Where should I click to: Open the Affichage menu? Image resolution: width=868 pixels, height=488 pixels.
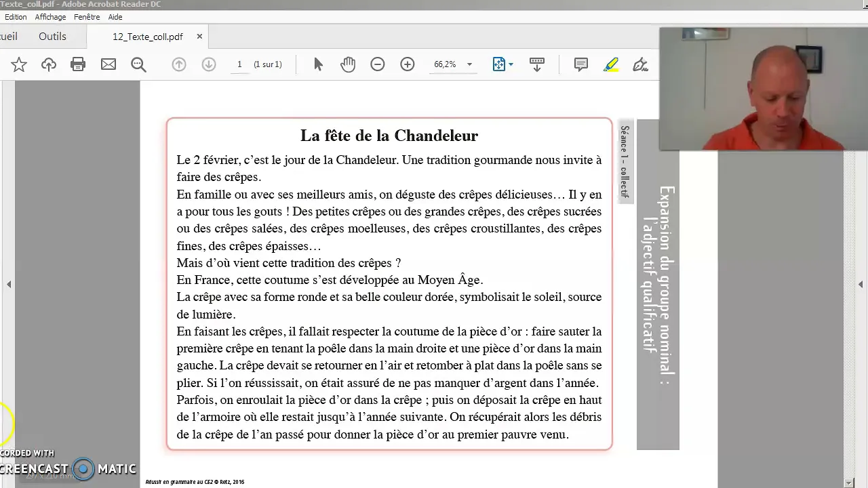coord(51,17)
